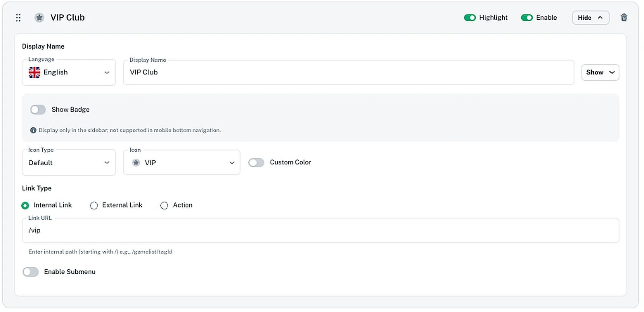Image resolution: width=644 pixels, height=312 pixels.
Task: Toggle the Enable switch off
Action: click(527, 18)
